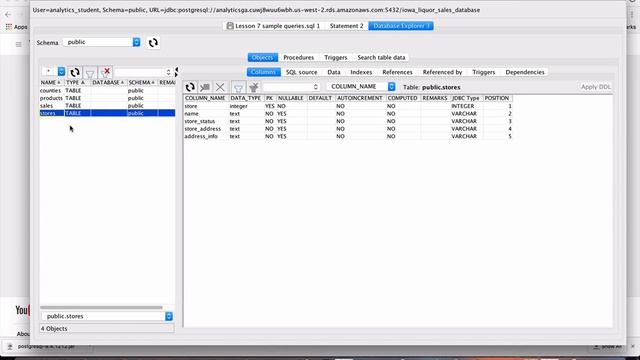The height and width of the screenshot is (360, 640).
Task: Click the panel split arrow handle
Action: (176, 72)
